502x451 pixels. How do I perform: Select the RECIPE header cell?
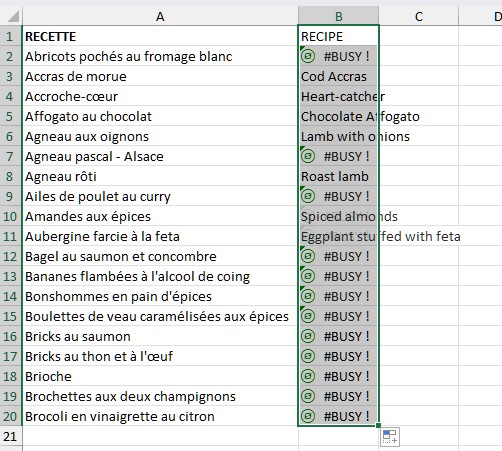[338, 36]
